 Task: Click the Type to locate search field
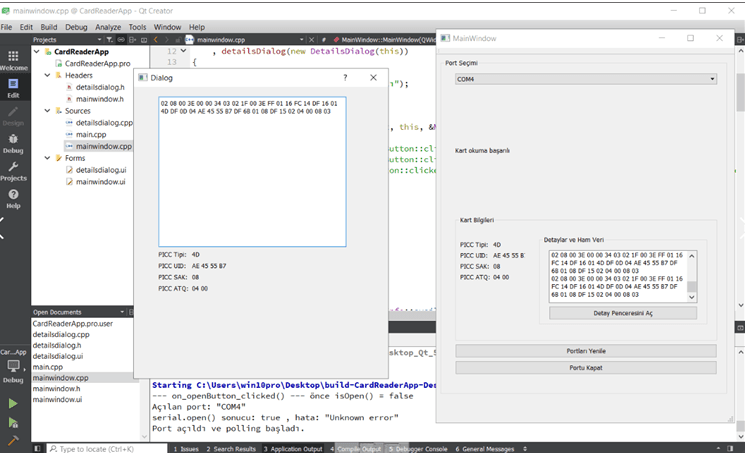[107, 449]
